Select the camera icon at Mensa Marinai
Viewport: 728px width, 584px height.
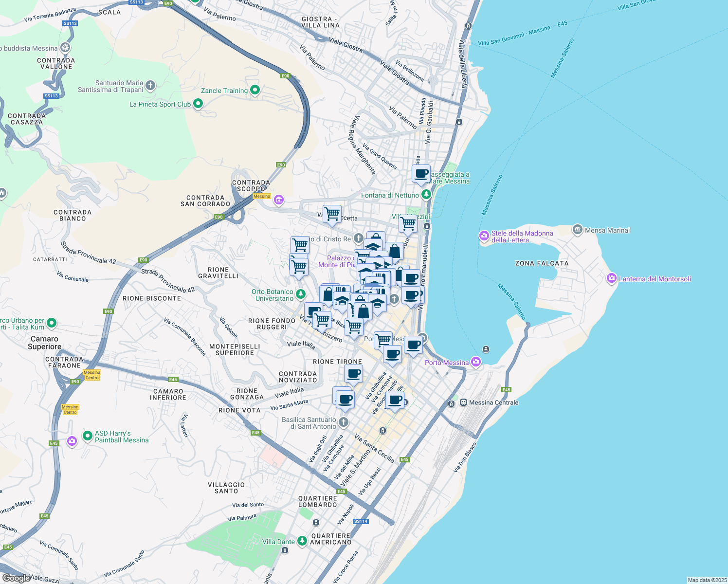click(x=578, y=229)
